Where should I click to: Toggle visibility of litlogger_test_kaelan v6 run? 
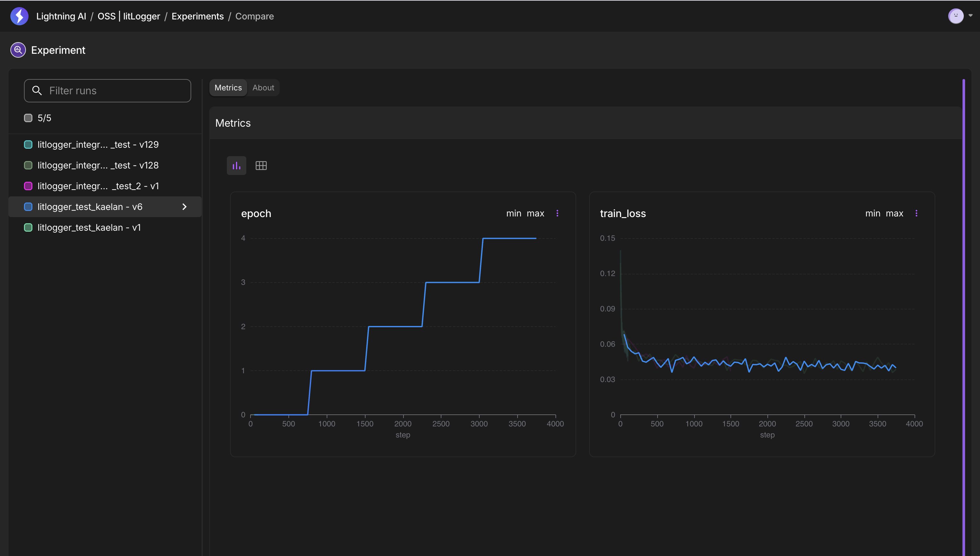(28, 207)
